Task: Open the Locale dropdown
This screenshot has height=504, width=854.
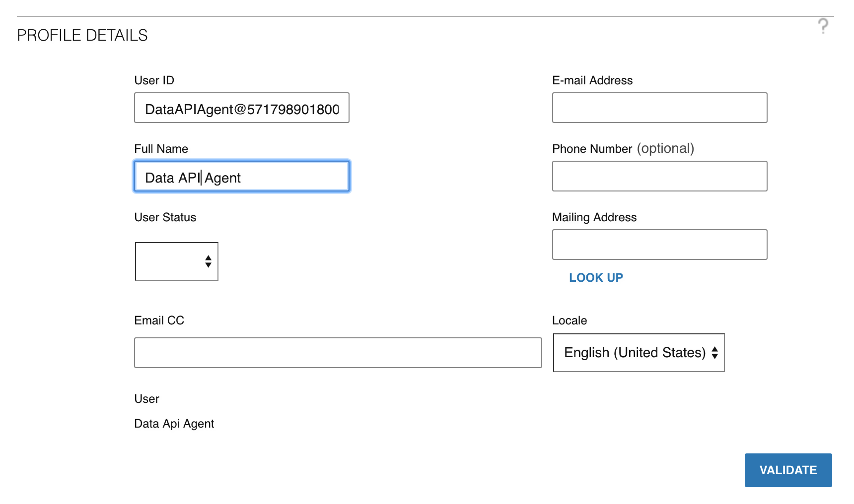Action: 638,353
